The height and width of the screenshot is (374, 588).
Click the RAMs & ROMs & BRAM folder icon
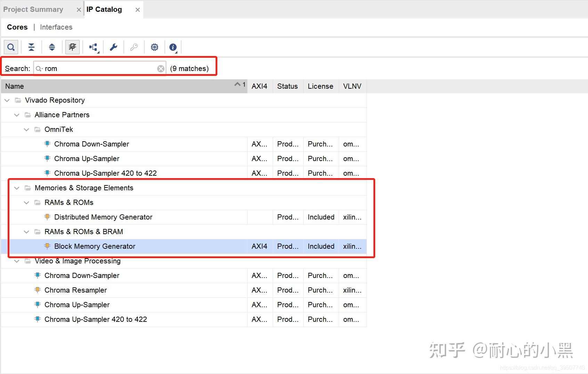(37, 232)
